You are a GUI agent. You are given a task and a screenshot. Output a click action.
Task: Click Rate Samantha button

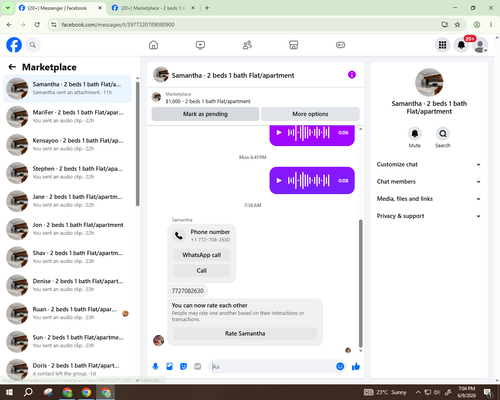coord(245,333)
